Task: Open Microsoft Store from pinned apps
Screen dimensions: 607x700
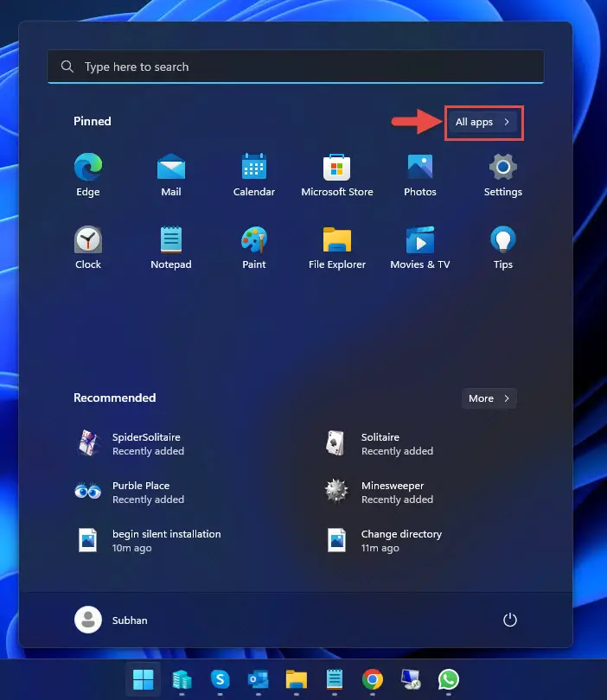Action: click(x=336, y=175)
